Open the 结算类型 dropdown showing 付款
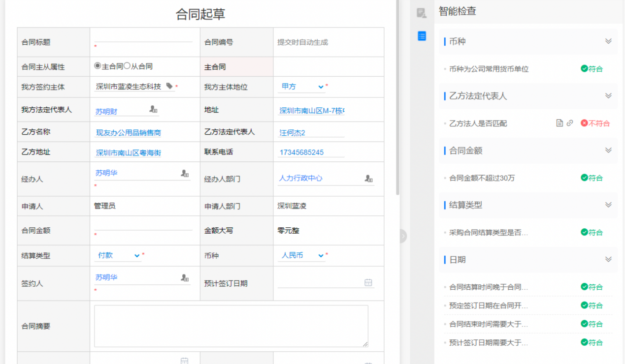The width and height of the screenshot is (625, 364). coord(118,255)
